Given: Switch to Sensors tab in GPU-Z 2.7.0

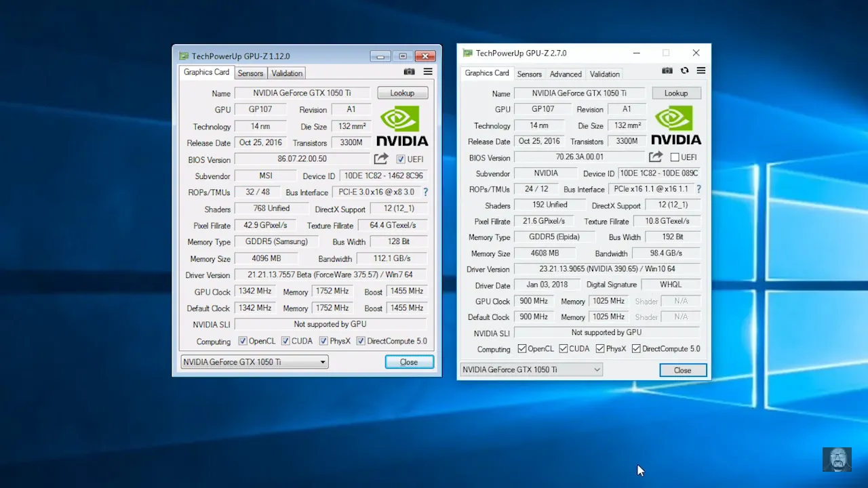Looking at the screenshot, I should pyautogui.click(x=529, y=74).
